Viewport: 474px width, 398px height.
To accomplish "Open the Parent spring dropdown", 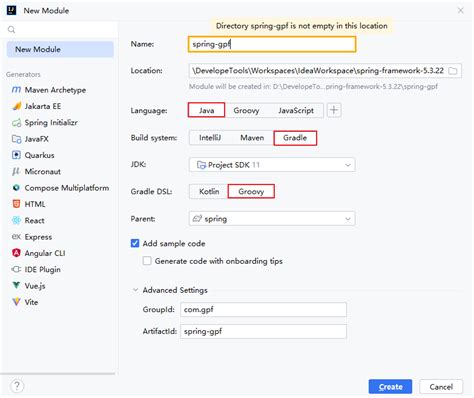I will [x=272, y=219].
